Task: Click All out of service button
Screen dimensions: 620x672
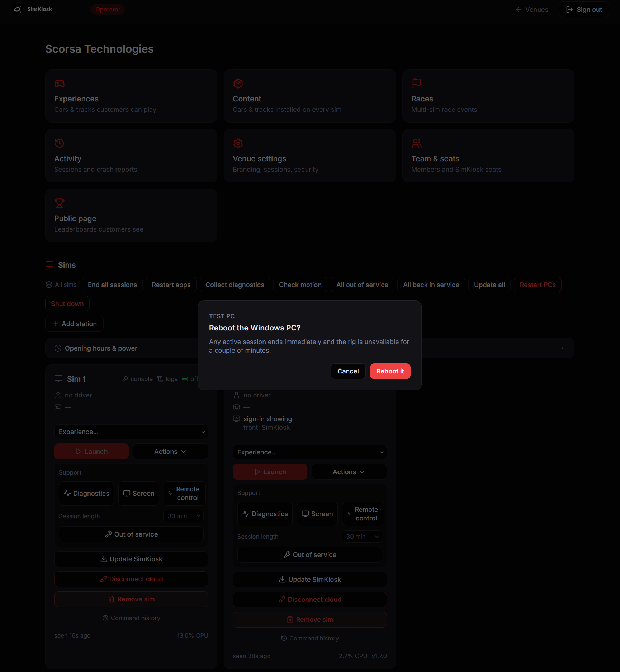Action: [x=362, y=285]
